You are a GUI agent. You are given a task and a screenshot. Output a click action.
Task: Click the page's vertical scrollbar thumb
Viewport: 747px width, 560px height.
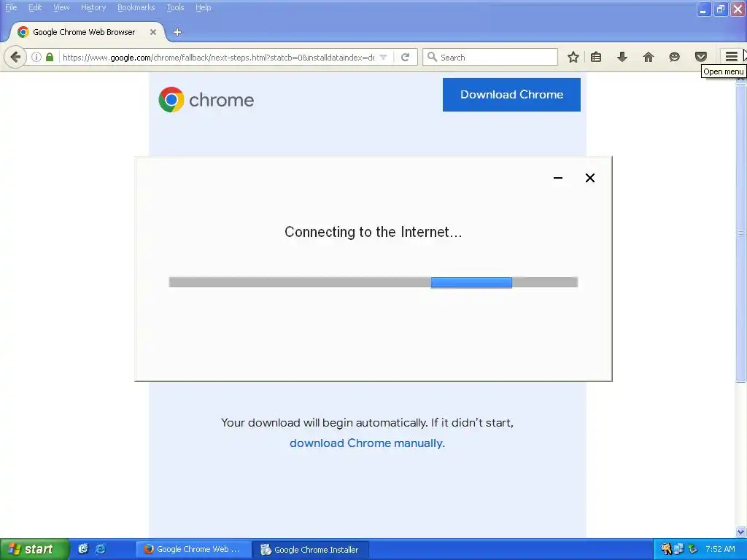point(741,233)
